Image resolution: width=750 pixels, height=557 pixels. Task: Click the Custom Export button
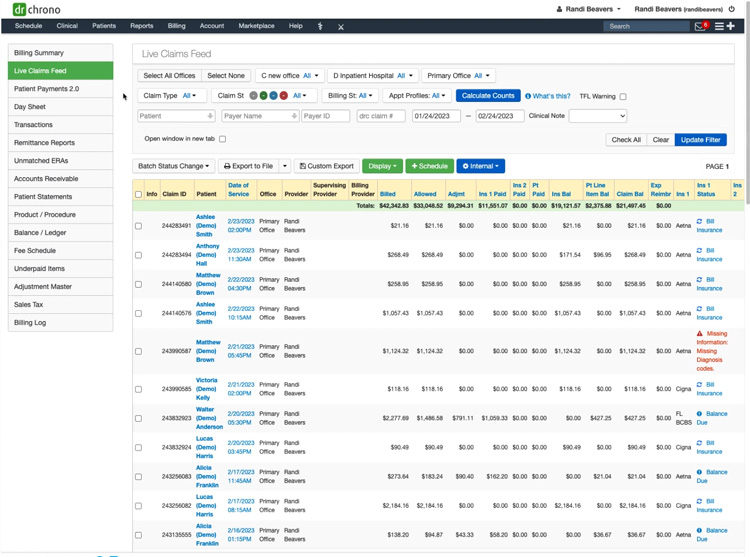326,166
